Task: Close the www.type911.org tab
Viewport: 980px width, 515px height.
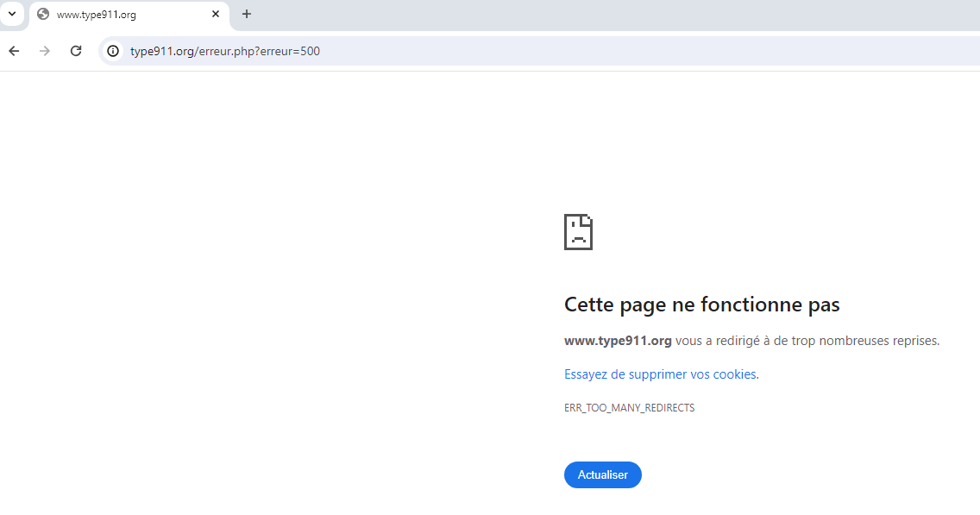Action: (x=216, y=14)
